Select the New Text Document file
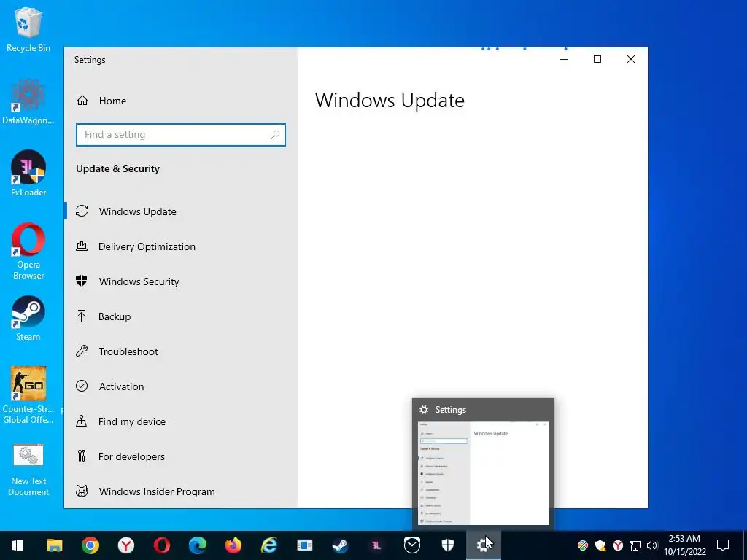 click(x=28, y=470)
